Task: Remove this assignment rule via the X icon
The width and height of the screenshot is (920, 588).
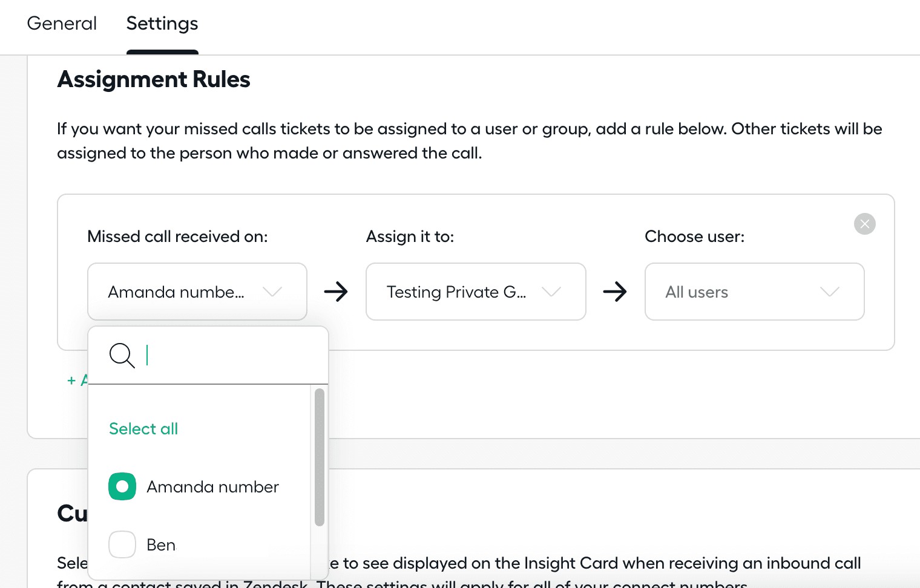Action: pyautogui.click(x=864, y=223)
